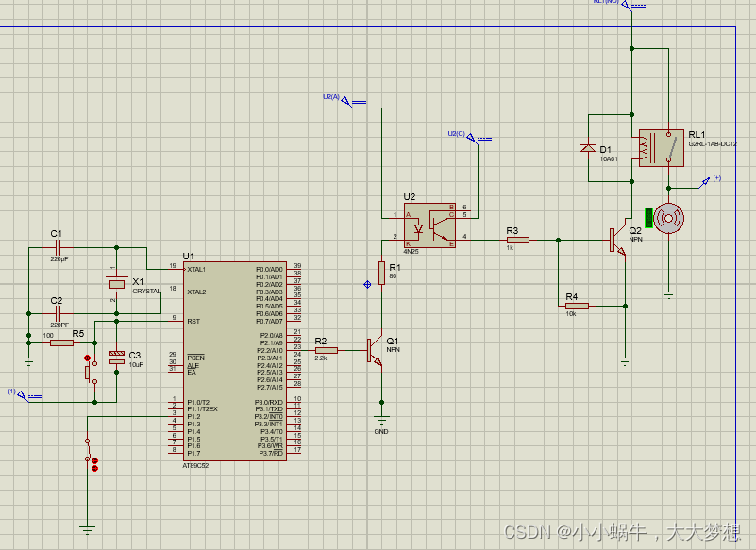Click the 10A01 diode value label

pyautogui.click(x=609, y=158)
